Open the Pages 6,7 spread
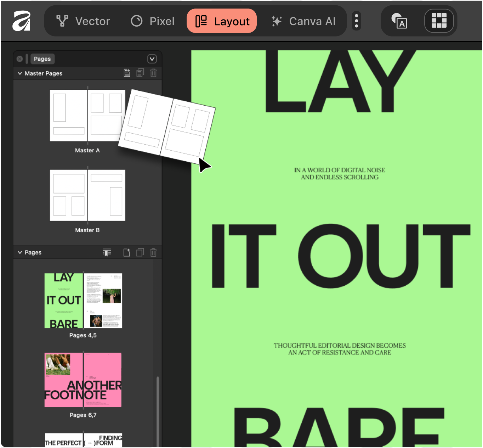The image size is (483, 448). 83,380
